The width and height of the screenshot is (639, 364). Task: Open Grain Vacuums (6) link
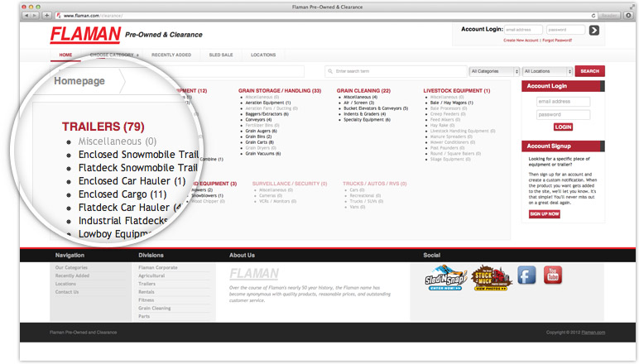tap(263, 154)
